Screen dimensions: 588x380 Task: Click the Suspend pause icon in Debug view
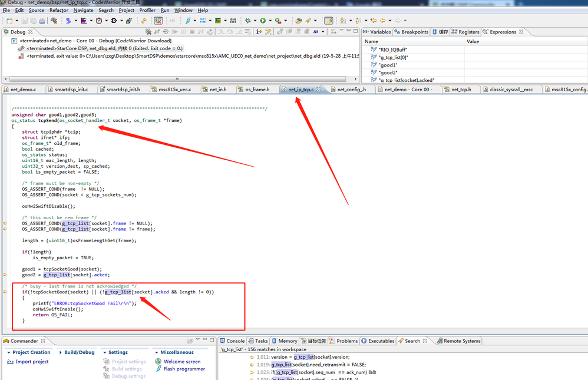[183, 32]
